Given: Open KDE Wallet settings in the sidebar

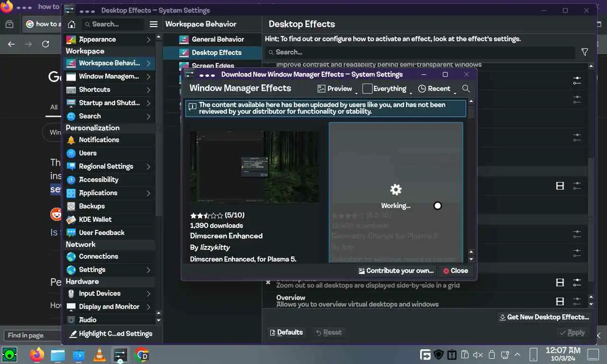Looking at the screenshot, I should 109,219.
